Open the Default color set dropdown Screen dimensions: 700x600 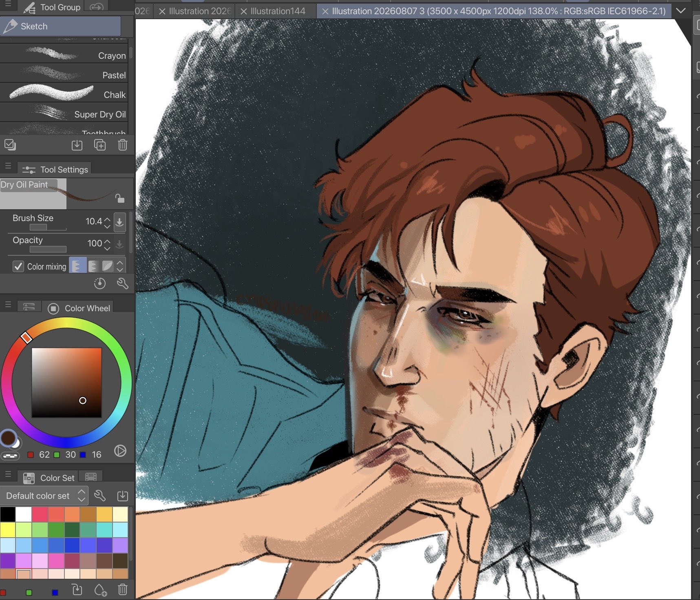tap(44, 496)
